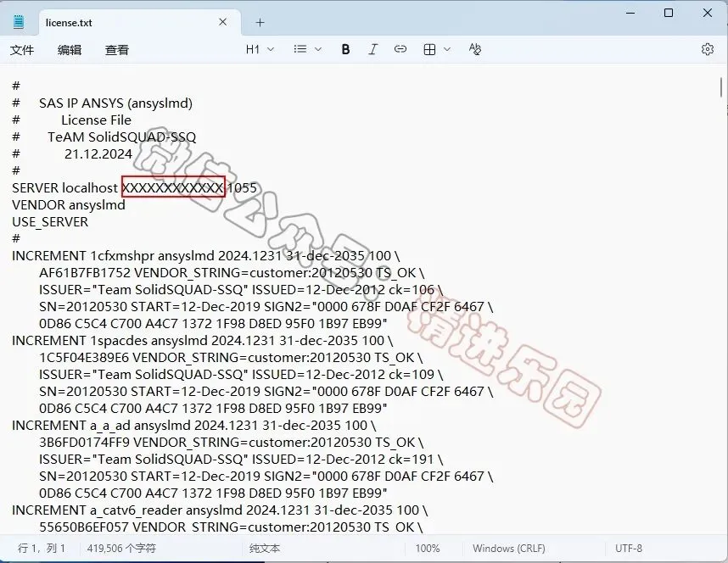Click the 100% zoom status
Viewport: 728px width, 563px height.
point(428,548)
